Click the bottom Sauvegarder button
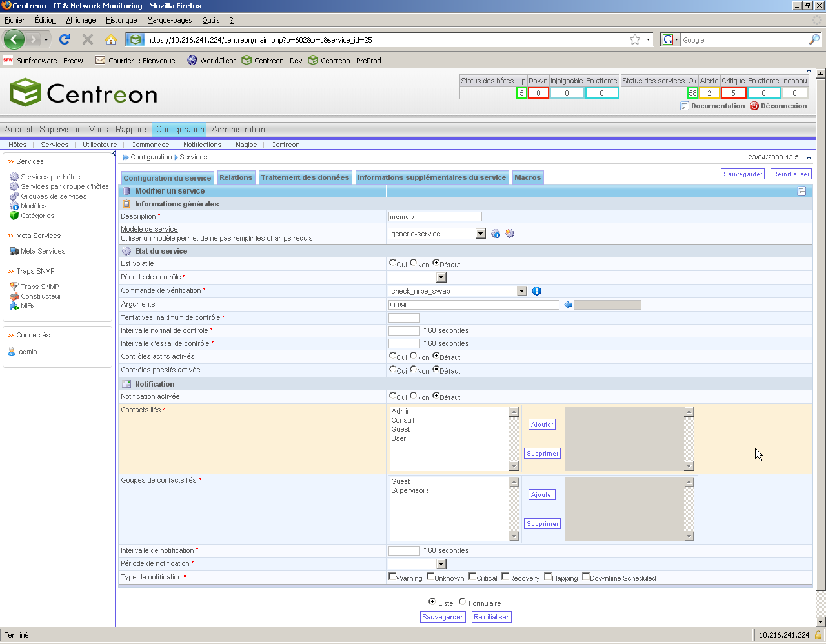Screen dimensions: 826x644 442,617
